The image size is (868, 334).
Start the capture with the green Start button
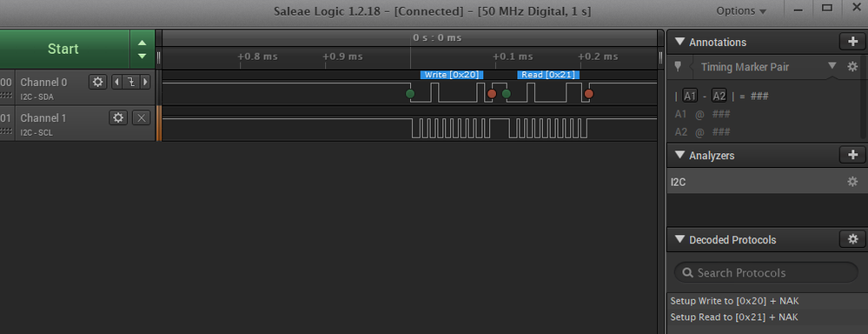pos(63,49)
